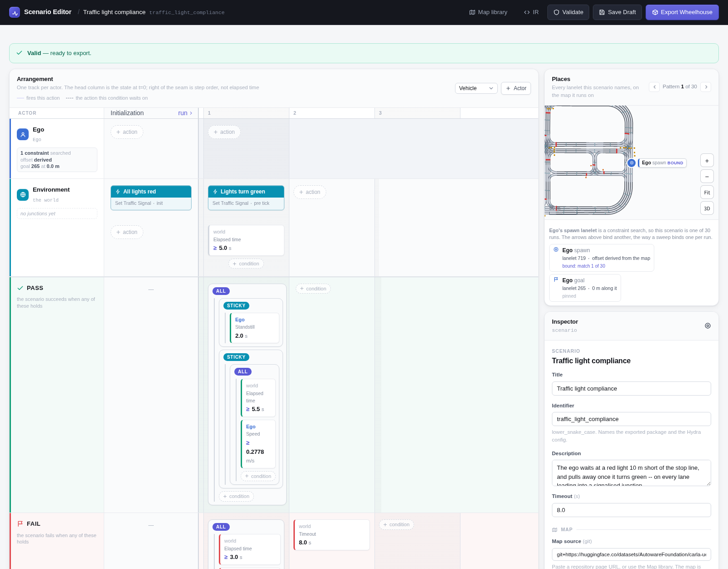This screenshot has height=569, width=728.
Task: Click the MAP section map icon
Action: tap(555, 529)
